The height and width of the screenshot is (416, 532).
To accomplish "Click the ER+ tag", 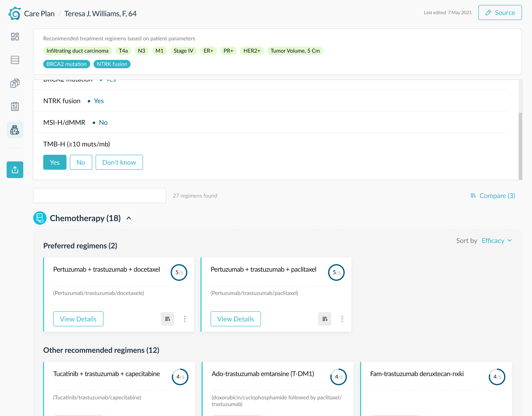I will pyautogui.click(x=208, y=51).
